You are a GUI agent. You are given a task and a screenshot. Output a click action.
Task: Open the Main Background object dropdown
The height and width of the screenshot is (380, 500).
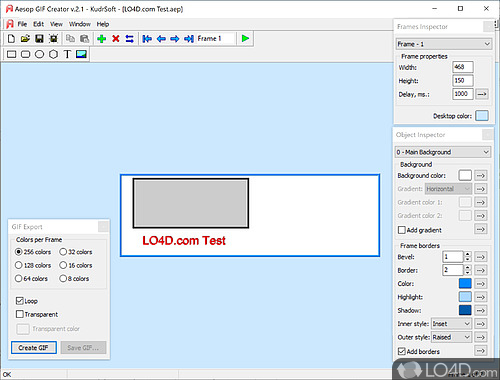[x=443, y=152]
